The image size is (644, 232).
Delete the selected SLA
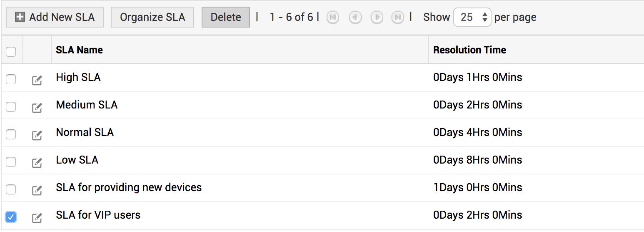226,17
